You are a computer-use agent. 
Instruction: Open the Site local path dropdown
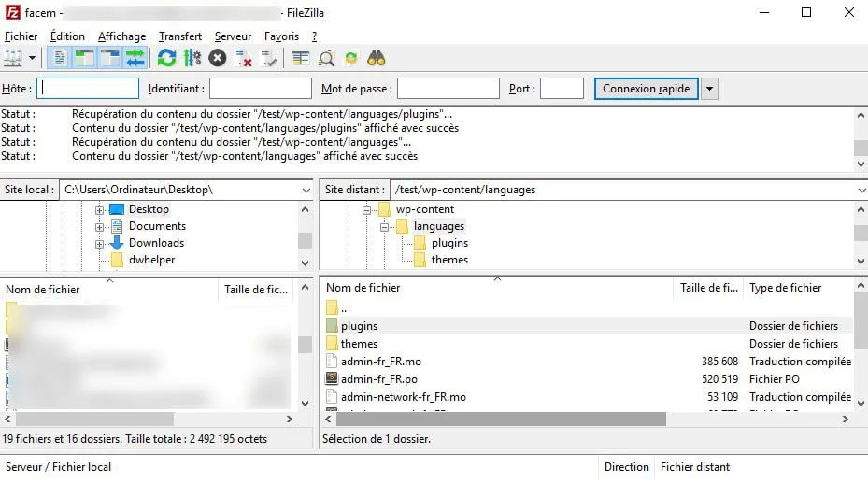pyautogui.click(x=306, y=190)
